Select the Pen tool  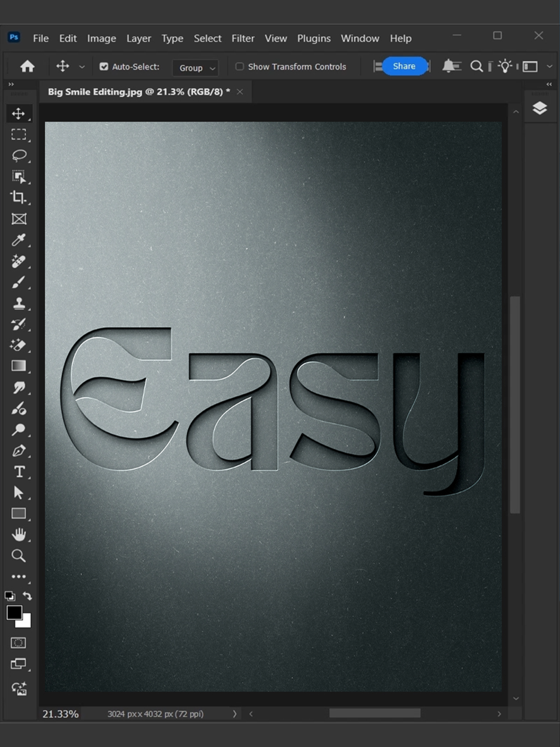point(19,451)
